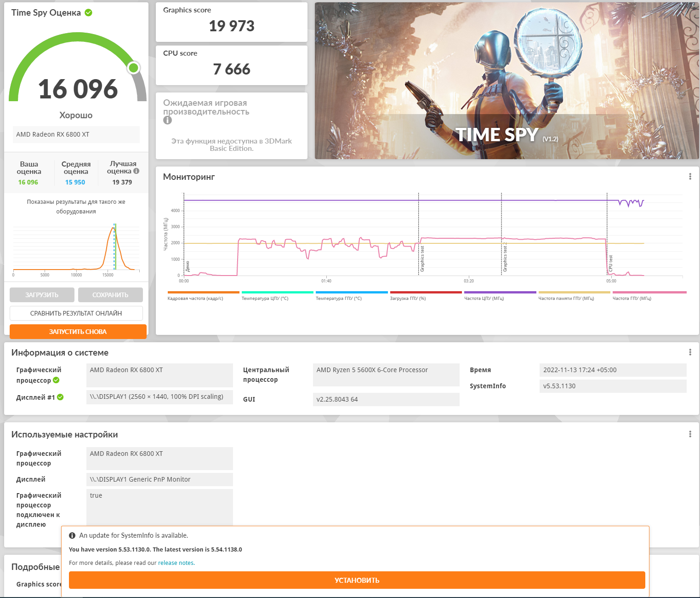This screenshot has width=700, height=598.
Task: Open the Информация о системе three-dot menu
Action: pos(690,352)
